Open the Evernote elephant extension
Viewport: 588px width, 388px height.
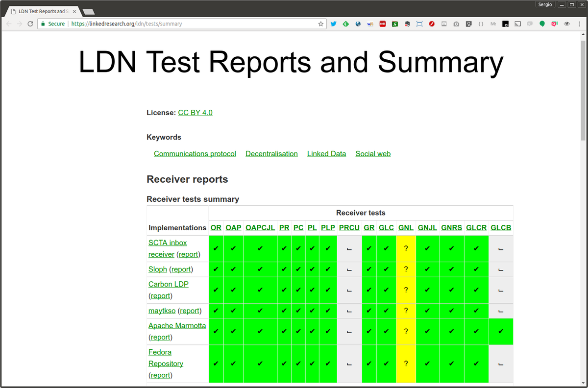click(407, 24)
